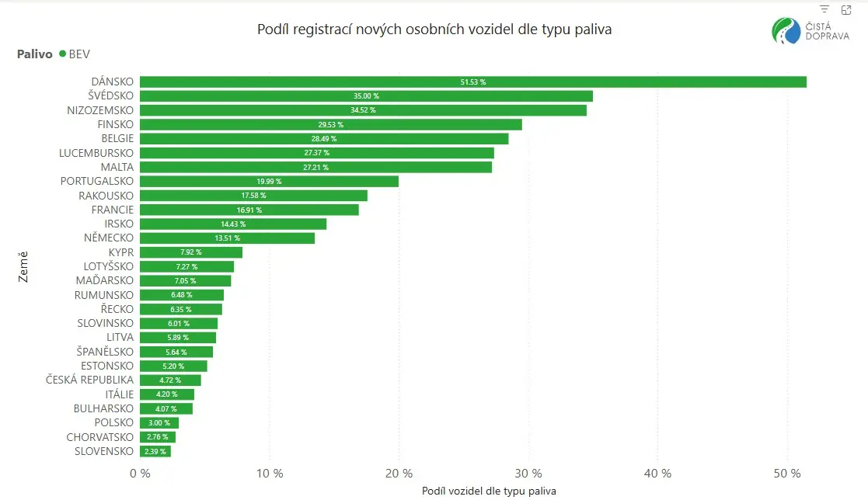Select the BELGIE bar 28.49 %

click(324, 139)
